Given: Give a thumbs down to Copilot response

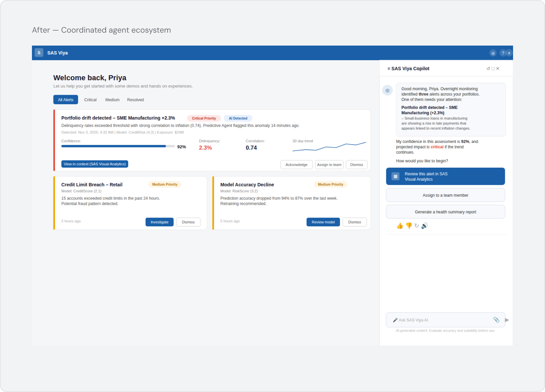Looking at the screenshot, I should (x=408, y=226).
